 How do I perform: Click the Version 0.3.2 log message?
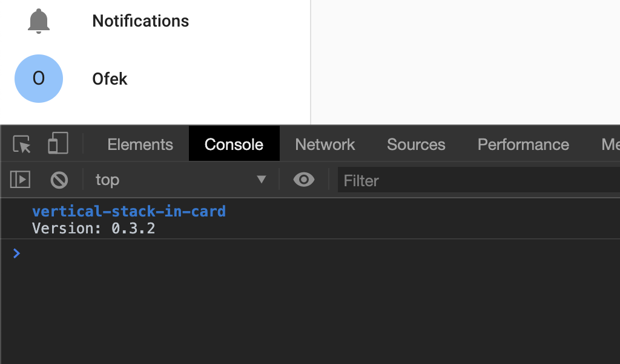pyautogui.click(x=94, y=228)
